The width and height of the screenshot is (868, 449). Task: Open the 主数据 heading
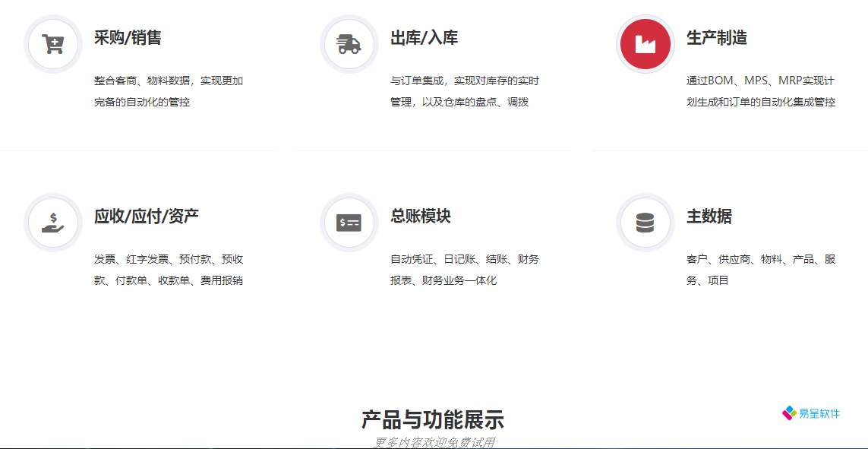click(709, 217)
